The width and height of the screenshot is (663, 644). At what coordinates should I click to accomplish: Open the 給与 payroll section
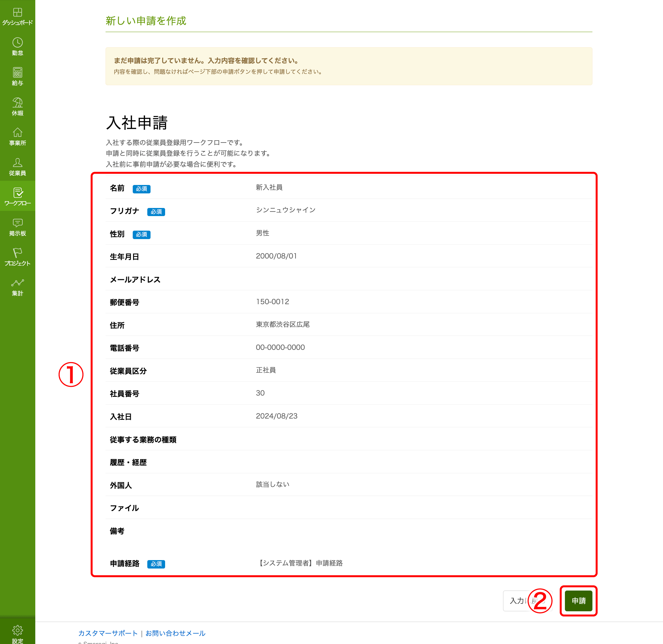17,76
